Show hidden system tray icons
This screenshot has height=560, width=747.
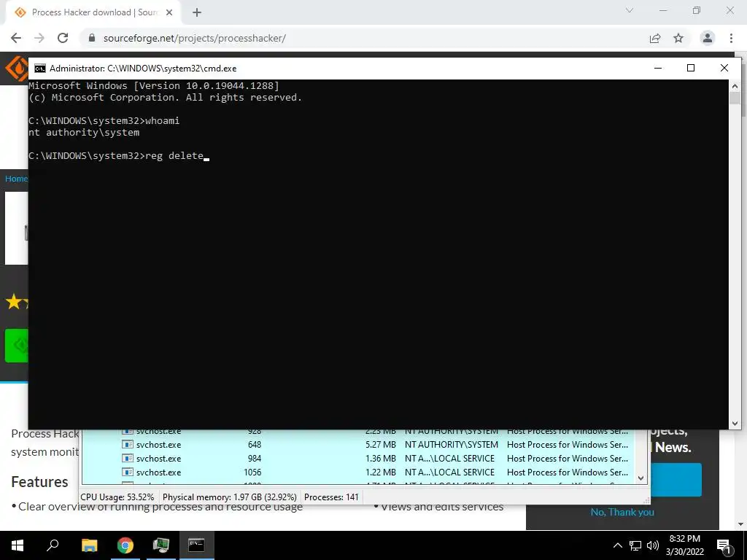click(617, 545)
